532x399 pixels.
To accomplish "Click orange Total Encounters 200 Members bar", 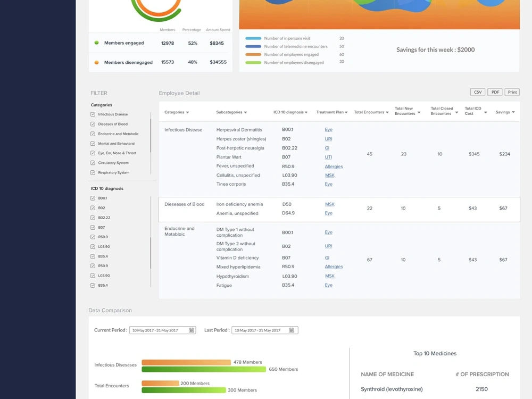I will [x=160, y=384].
